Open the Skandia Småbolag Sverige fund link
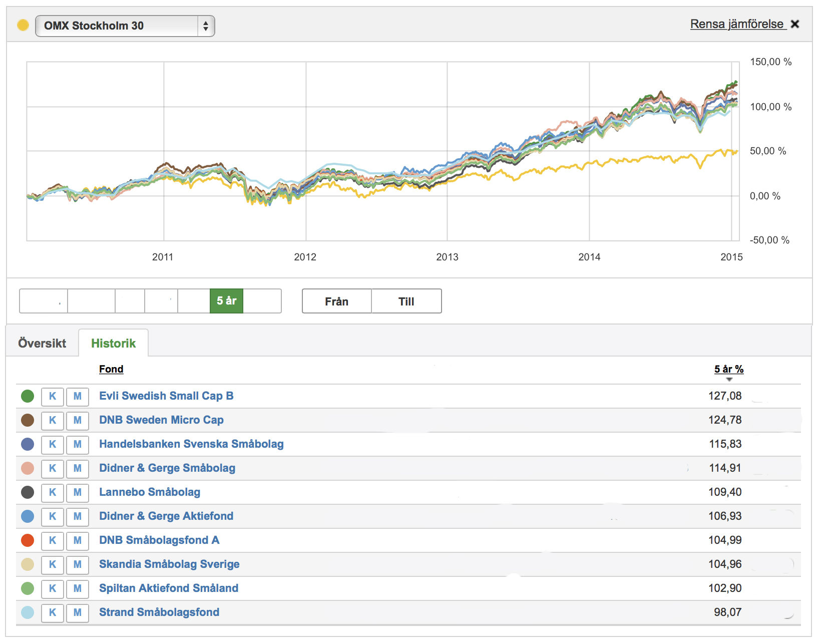The image size is (820, 644). tap(169, 564)
